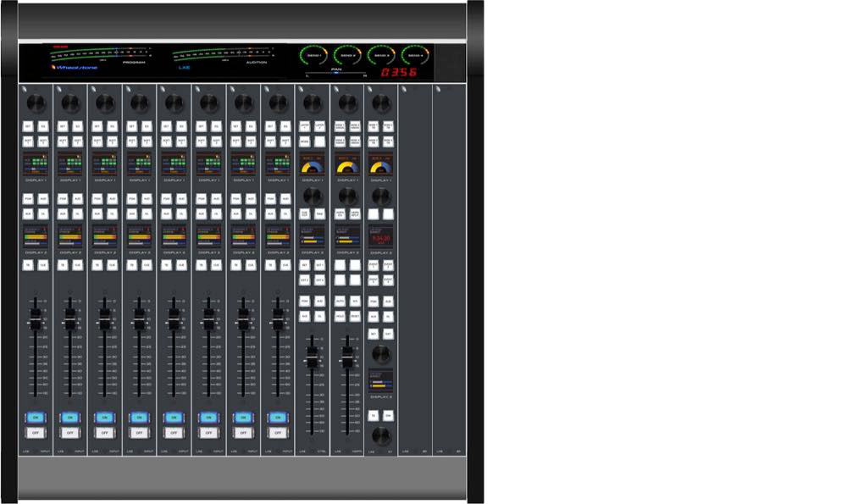This screenshot has width=847, height=504.
Task: Select the AUDITION meter on the meter bridge
Action: point(220,54)
